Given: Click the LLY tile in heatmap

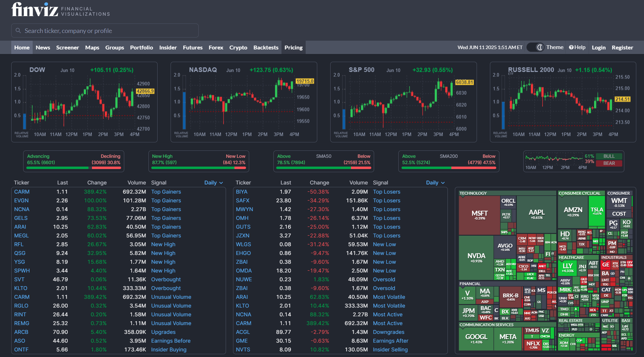Looking at the screenshot, I should 567,268.
